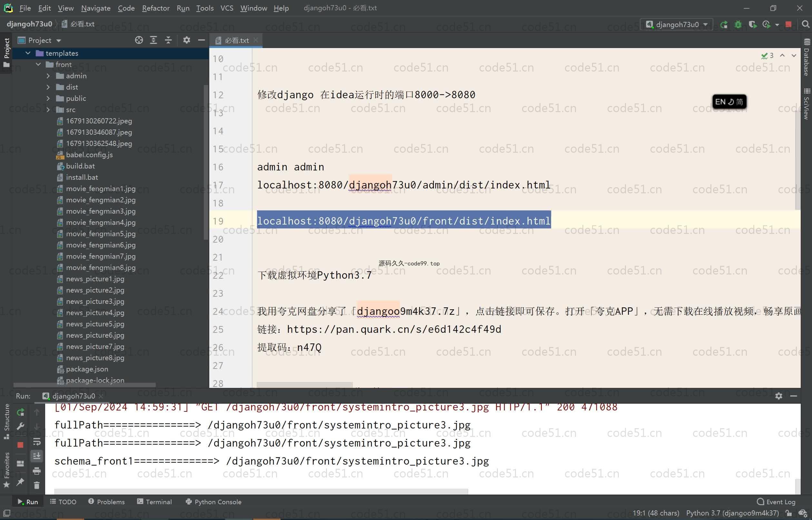Expand all nodes in the Project tree
Image resolution: width=812 pixels, height=520 pixels.
click(x=153, y=40)
